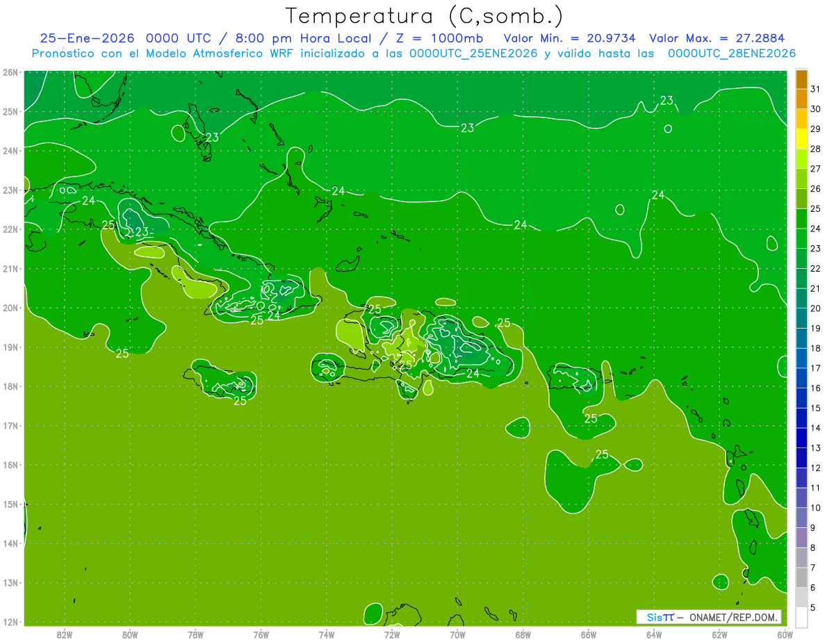The image size is (834, 644).
Task: Click legend scale value '13'
Action: (x=815, y=448)
